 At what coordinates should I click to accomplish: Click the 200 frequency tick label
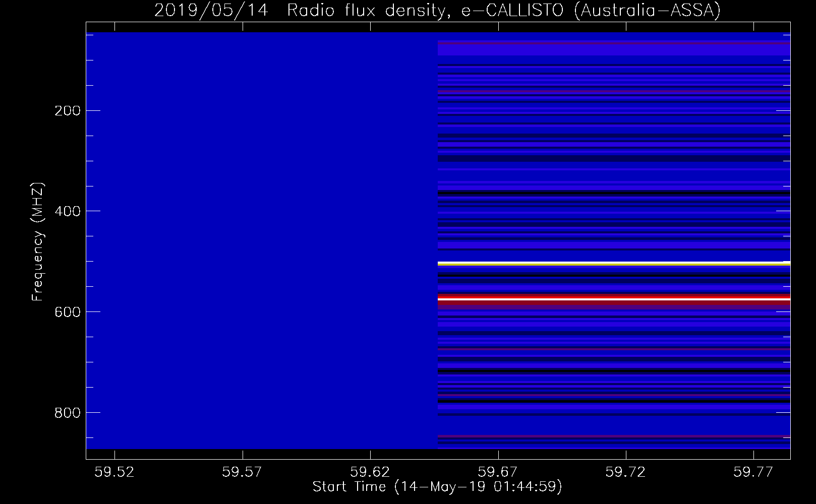tap(68, 111)
